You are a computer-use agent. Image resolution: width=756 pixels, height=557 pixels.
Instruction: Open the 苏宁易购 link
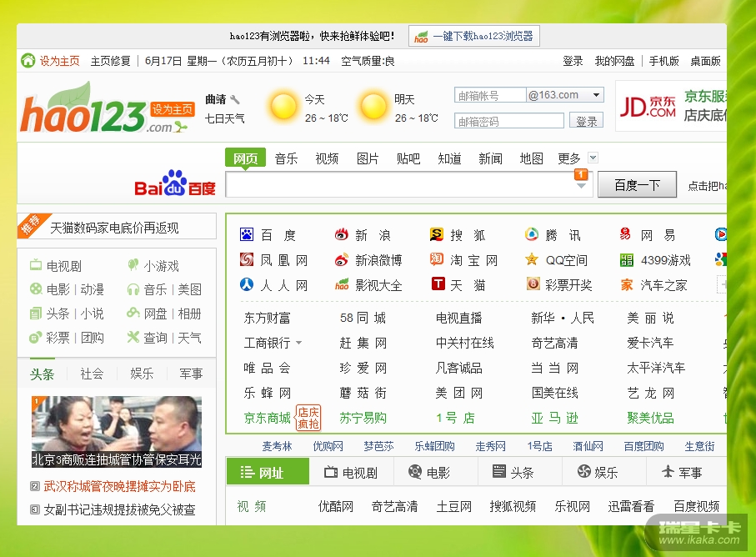(363, 418)
